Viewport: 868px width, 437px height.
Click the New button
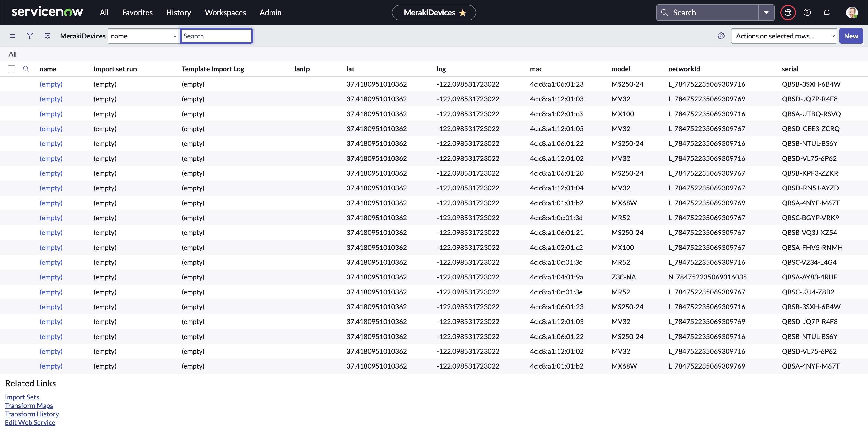[x=851, y=36]
